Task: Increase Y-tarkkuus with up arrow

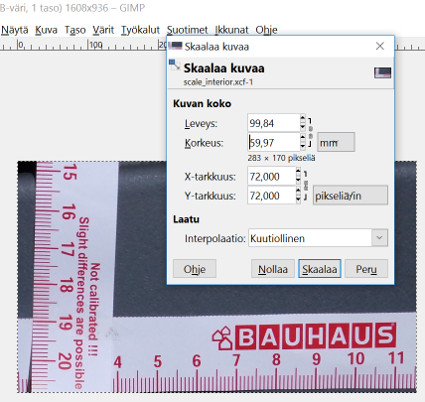Action: coord(298,191)
